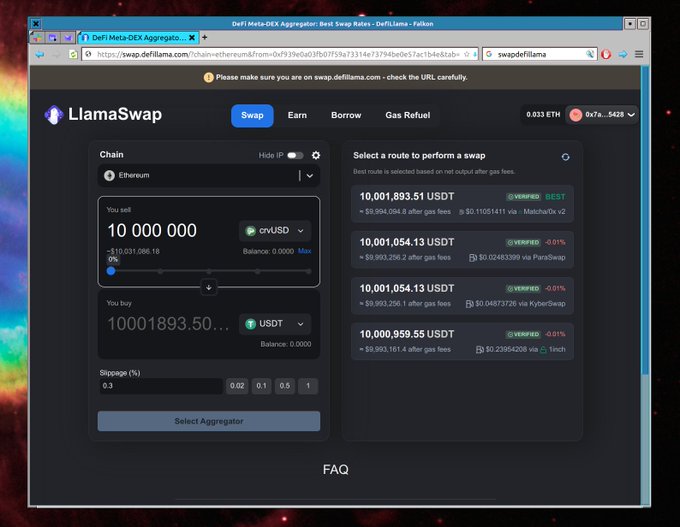The width and height of the screenshot is (680, 527).
Task: Set slippage to 1 preset
Action: [308, 386]
